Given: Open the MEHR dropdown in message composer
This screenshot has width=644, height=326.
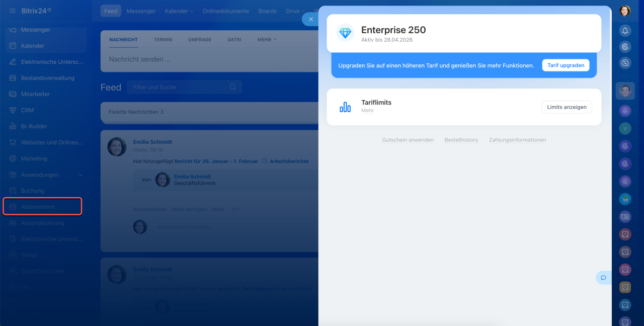Looking at the screenshot, I should 267,40.
